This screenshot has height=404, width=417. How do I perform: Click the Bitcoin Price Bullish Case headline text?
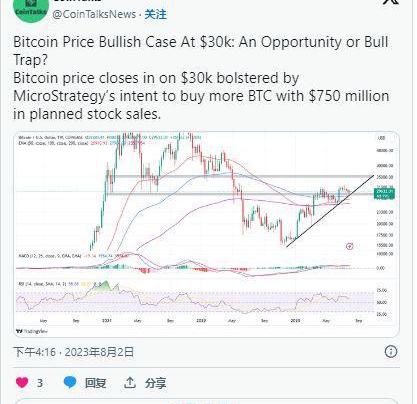(201, 51)
